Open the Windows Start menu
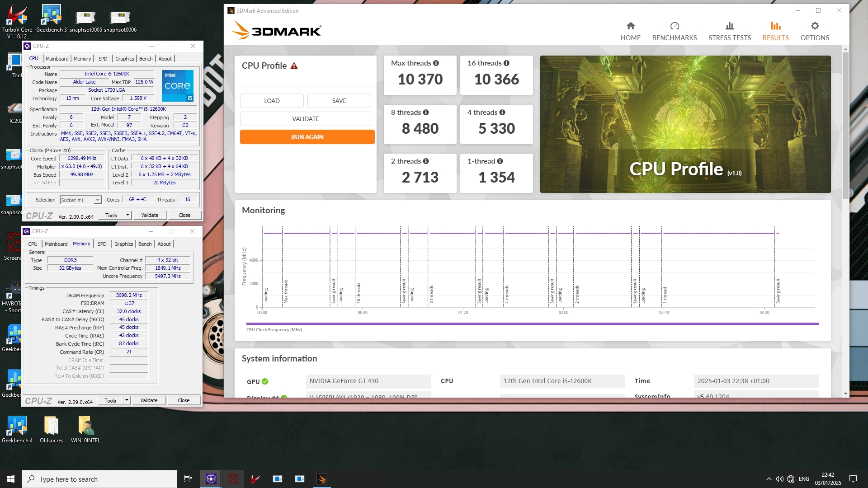 [11, 479]
